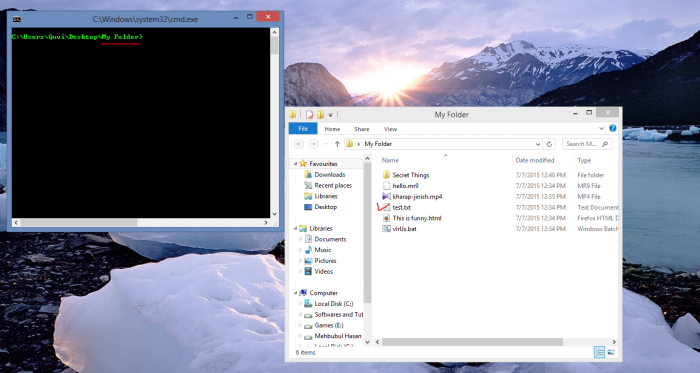Open Explorer Help with the question mark icon
Screen dimensions: 700x373
click(x=612, y=128)
